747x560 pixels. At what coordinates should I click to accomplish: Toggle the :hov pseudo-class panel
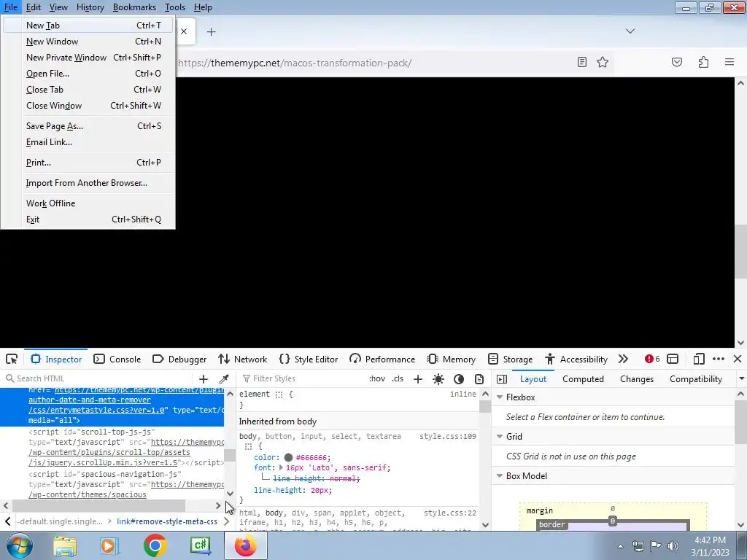click(377, 378)
